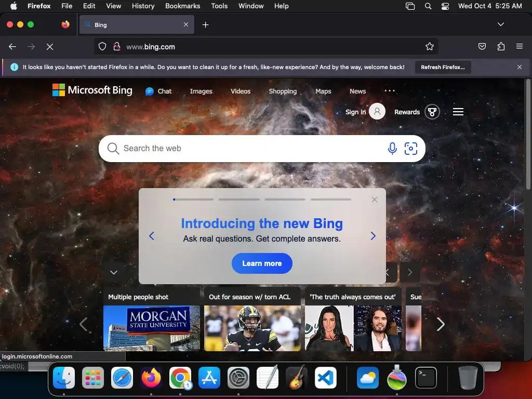Select second progress segment of promo carousel

[239, 199]
